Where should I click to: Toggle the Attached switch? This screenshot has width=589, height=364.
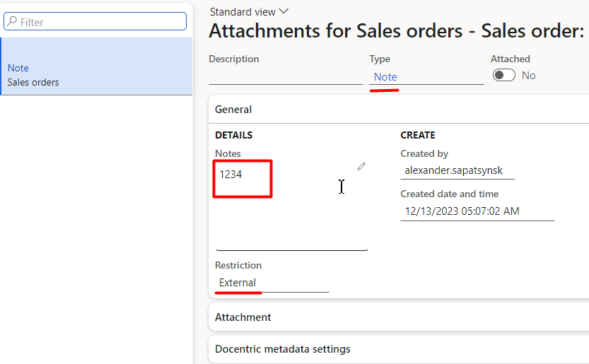coord(503,75)
